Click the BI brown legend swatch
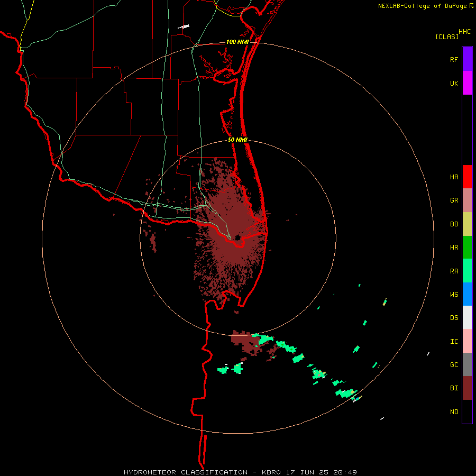Screen dimensions: 476x476 point(467,388)
